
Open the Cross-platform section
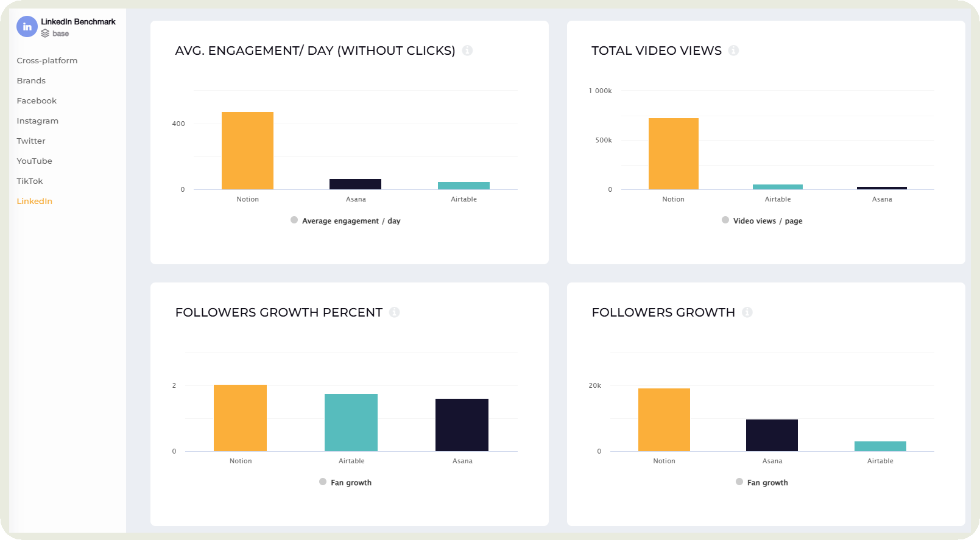(47, 60)
